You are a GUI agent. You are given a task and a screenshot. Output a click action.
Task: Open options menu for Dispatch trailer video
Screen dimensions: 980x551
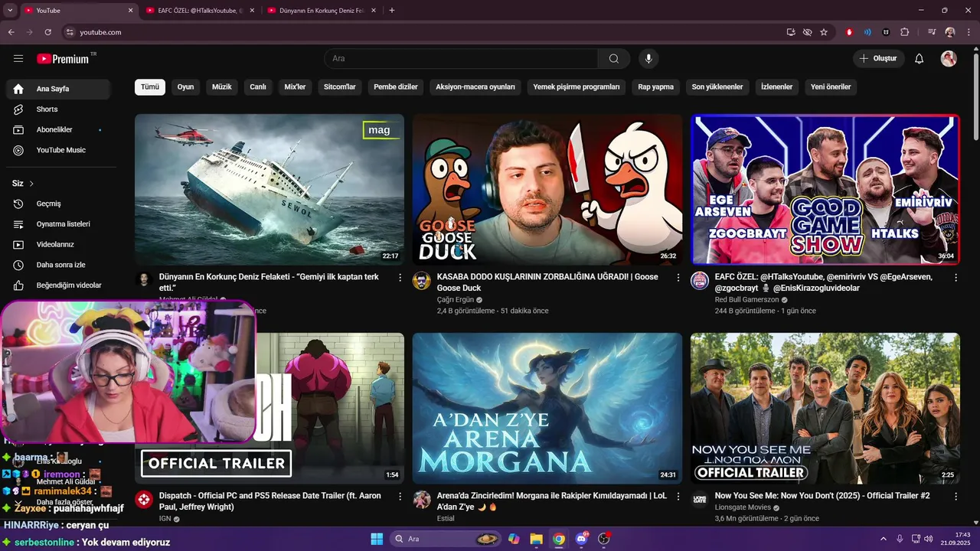point(400,496)
